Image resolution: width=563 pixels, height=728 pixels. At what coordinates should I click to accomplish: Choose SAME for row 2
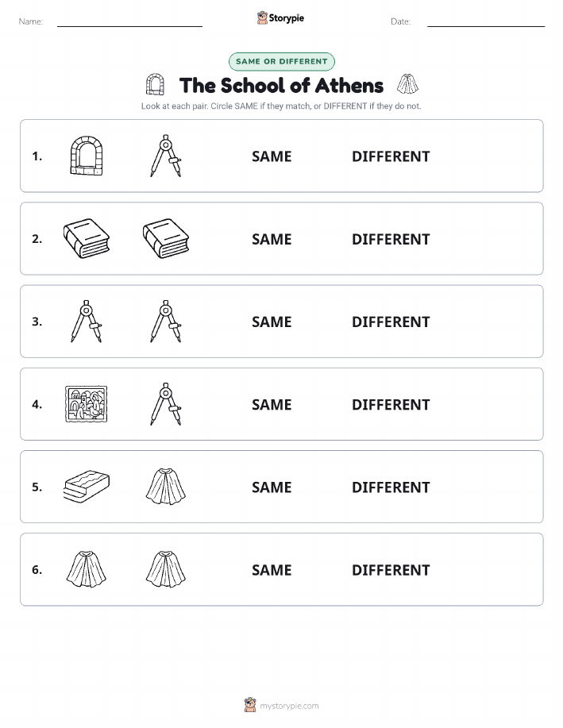272,239
